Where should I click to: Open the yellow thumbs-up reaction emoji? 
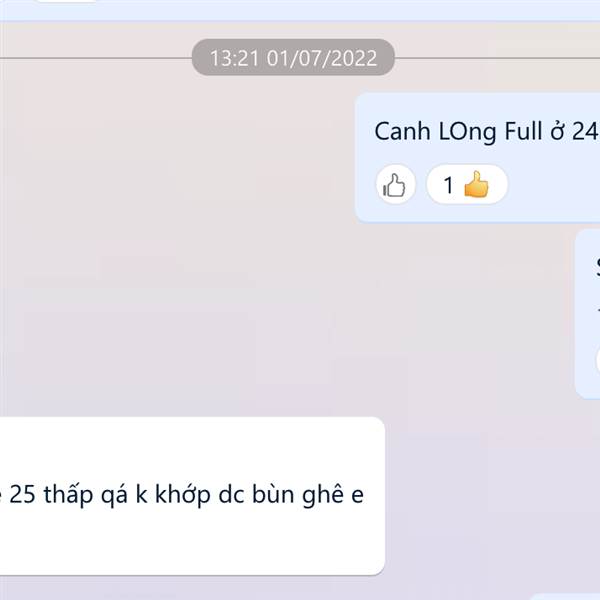[x=476, y=185]
